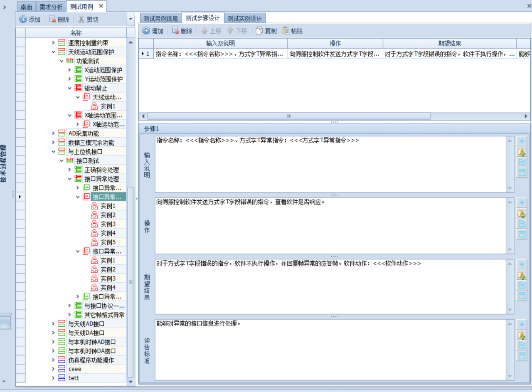The image size is (532, 392).
Task: Open the tree toolbar overflow dropdown arrow
Action: 131,19
